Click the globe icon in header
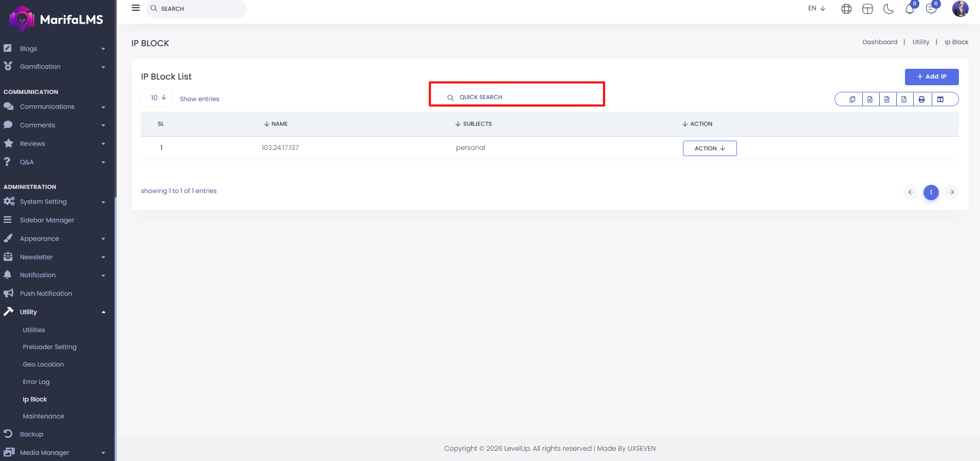This screenshot has width=980, height=461. (846, 9)
